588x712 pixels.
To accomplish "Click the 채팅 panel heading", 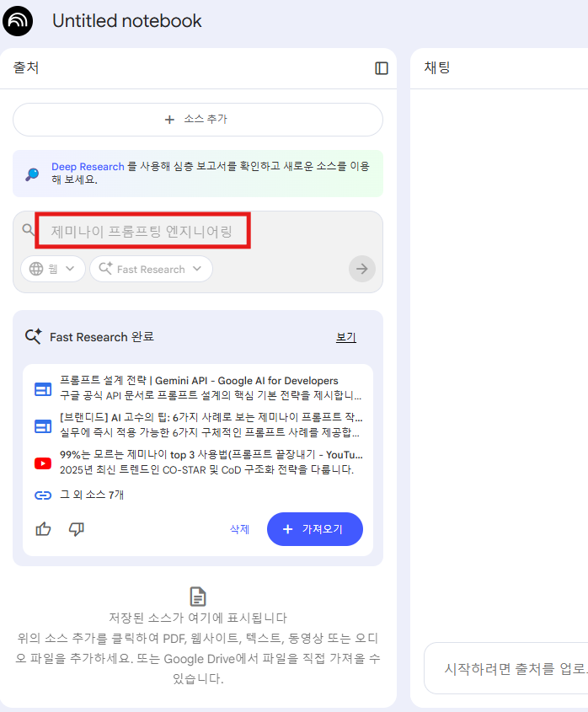I will point(437,67).
